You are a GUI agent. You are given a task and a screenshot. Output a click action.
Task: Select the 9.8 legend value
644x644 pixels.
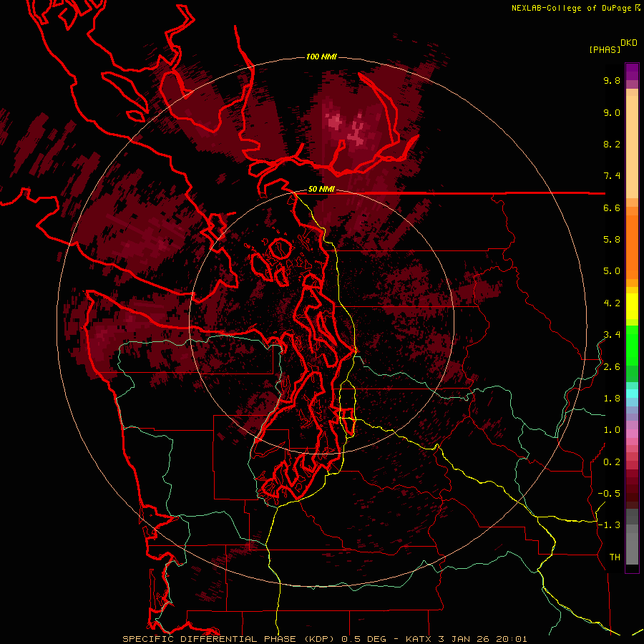tap(612, 80)
